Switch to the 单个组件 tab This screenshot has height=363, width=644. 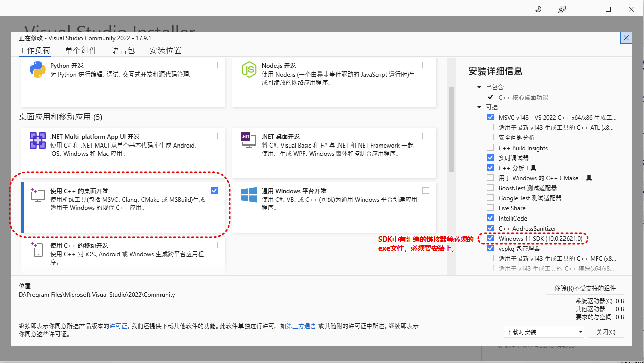tap(81, 50)
